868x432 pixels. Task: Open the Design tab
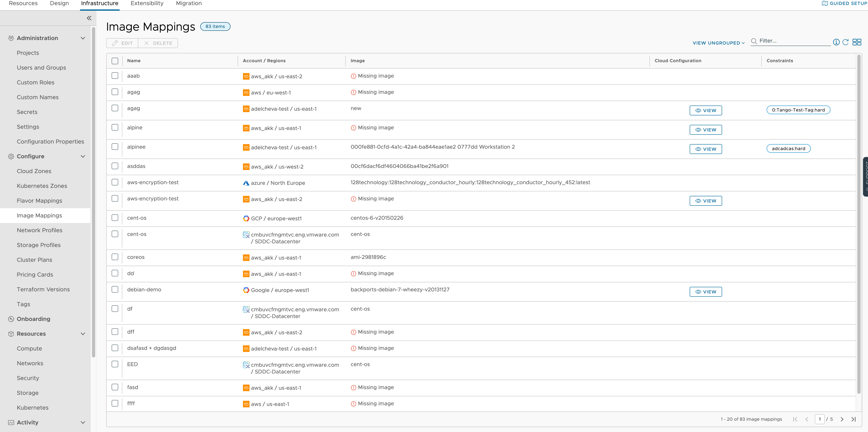60,3
